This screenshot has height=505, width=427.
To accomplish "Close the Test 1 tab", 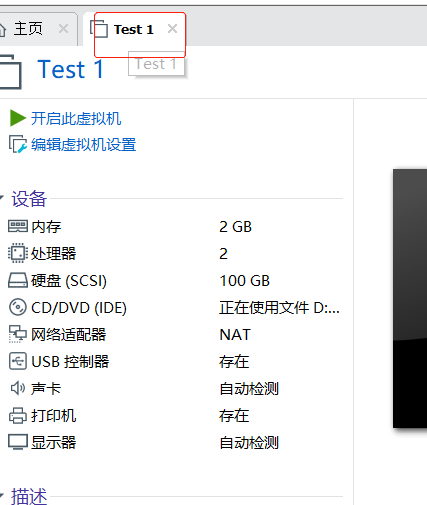I will coord(172,29).
